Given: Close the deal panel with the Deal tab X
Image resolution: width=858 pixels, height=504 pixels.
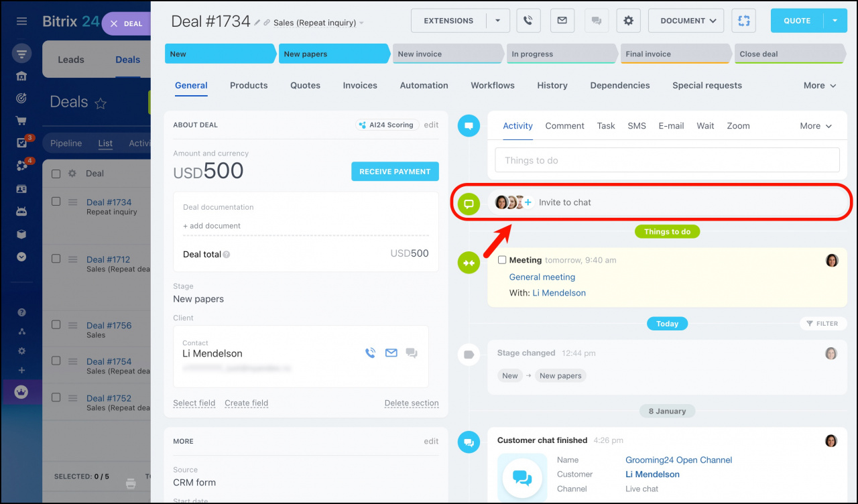Looking at the screenshot, I should tap(114, 23).
